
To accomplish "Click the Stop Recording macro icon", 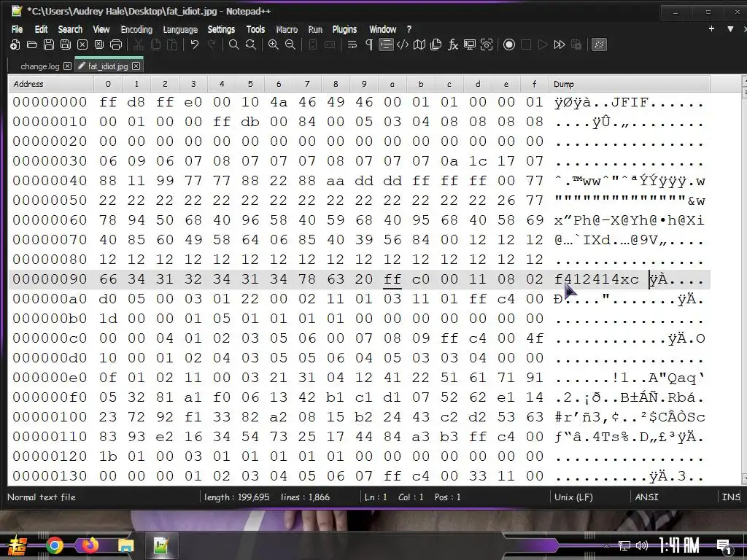I will coord(526,44).
